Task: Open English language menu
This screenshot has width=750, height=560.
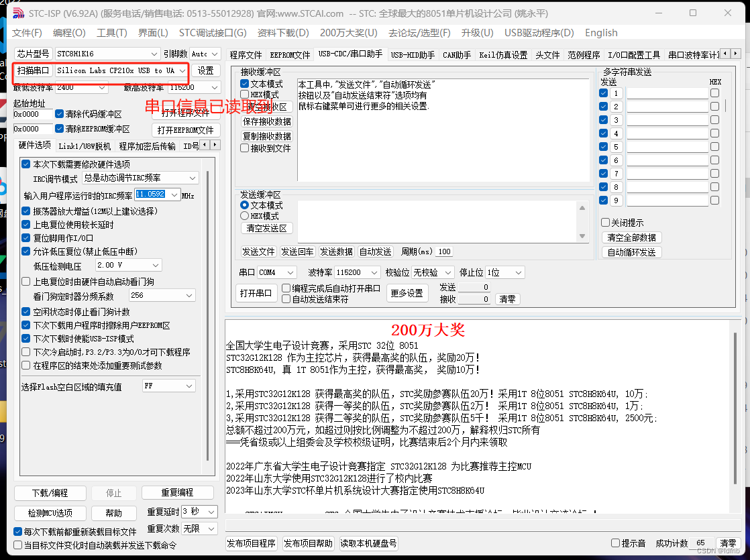Action: [x=601, y=33]
